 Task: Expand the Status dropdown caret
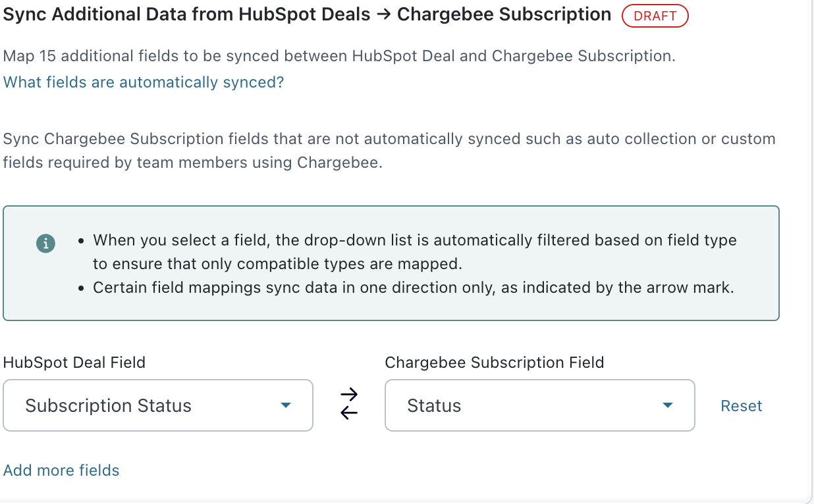point(668,405)
